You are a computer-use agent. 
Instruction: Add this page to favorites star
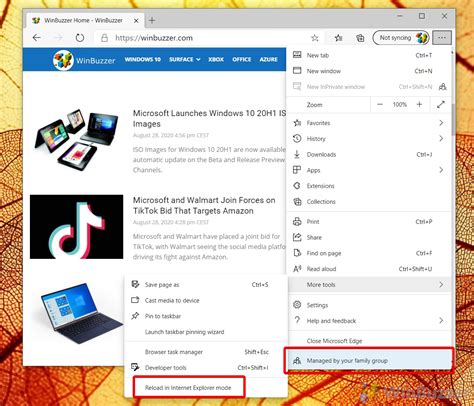(315, 38)
